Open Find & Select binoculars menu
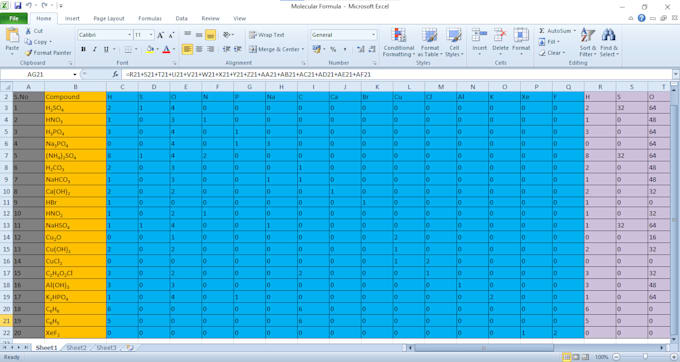Image resolution: width=680 pixels, height=362 pixels. pos(609,42)
